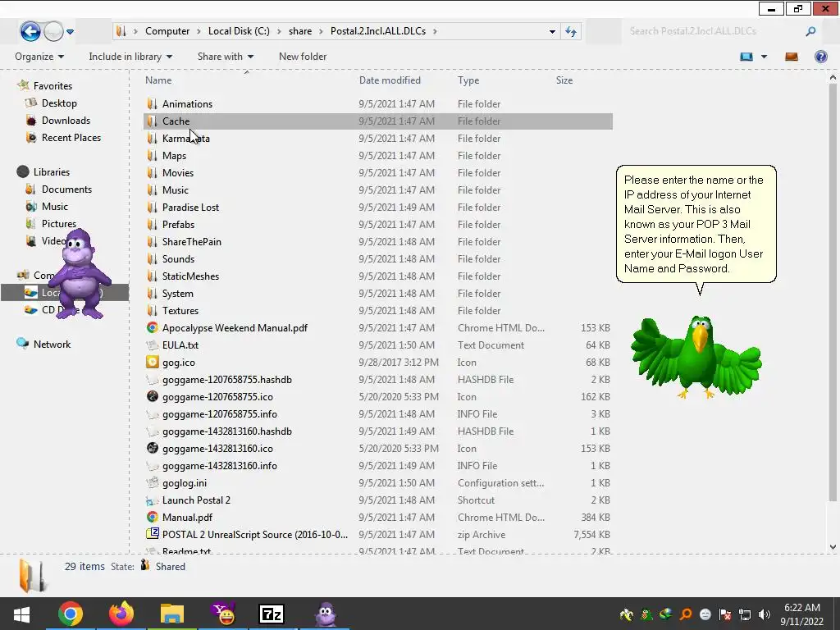Click the New folder button
Viewport: 840px width, 630px height.
pyautogui.click(x=303, y=57)
